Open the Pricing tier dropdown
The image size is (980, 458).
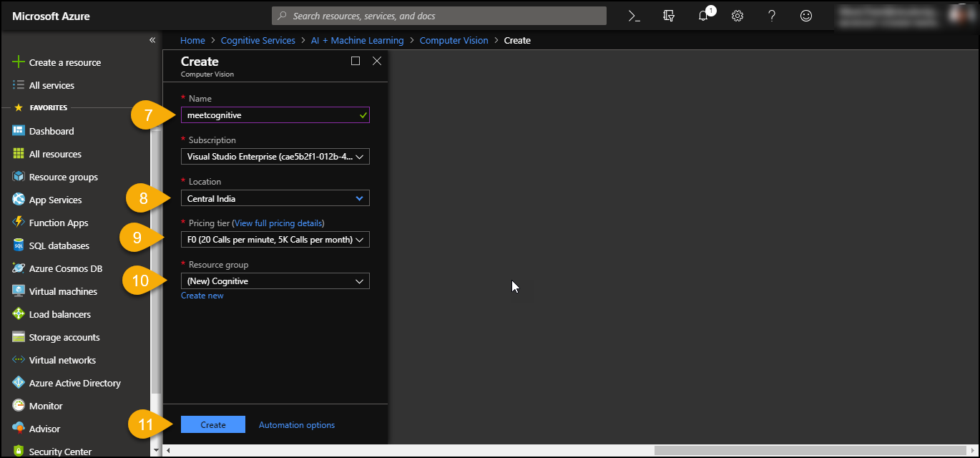[x=275, y=240]
